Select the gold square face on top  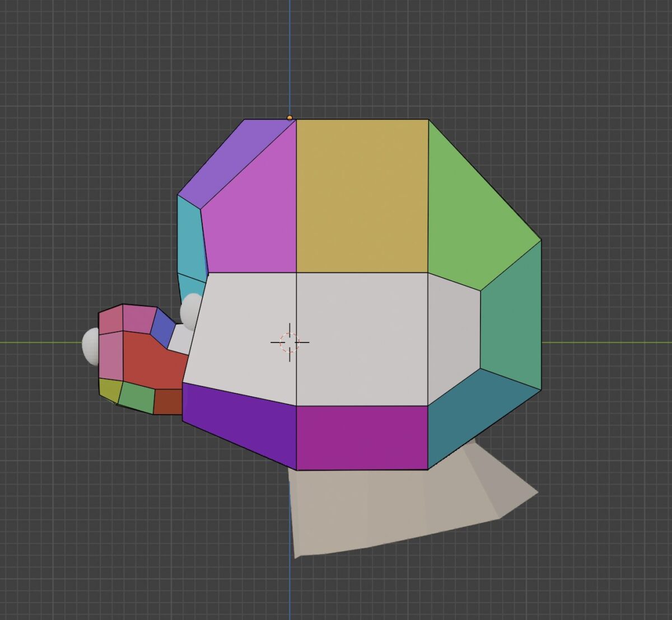362,196
